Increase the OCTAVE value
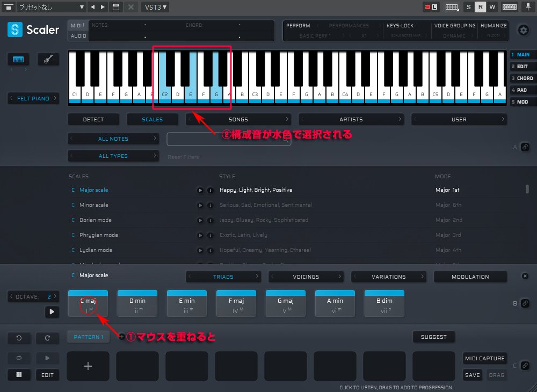The image size is (537, 392). (55, 296)
